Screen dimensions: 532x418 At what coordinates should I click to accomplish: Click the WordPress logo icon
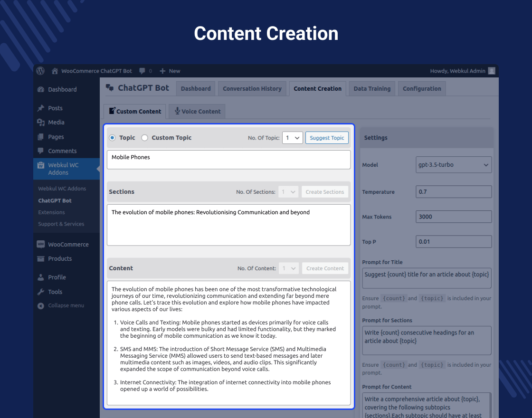click(41, 71)
